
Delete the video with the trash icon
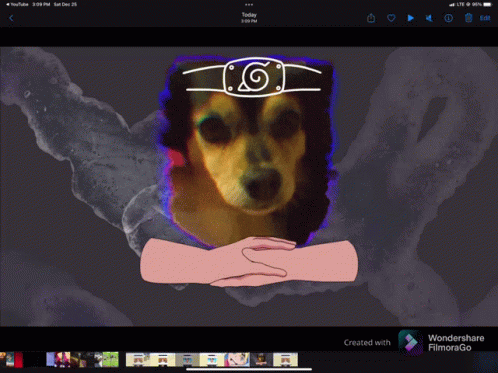(x=468, y=18)
